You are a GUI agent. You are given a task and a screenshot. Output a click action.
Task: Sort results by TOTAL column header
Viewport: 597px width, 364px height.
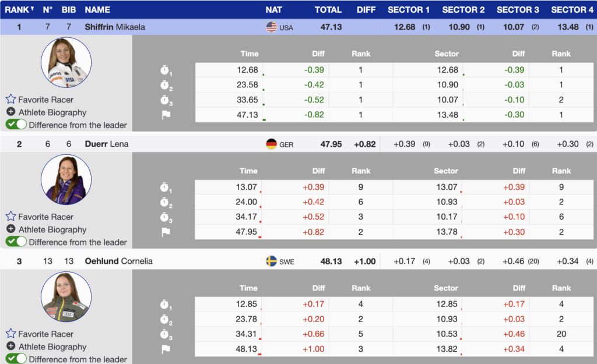[x=328, y=9]
